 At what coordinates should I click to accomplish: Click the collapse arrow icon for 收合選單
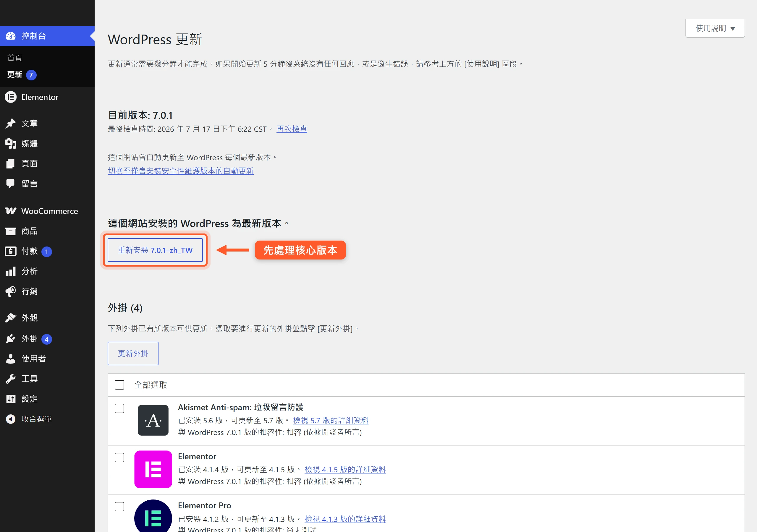(x=11, y=419)
